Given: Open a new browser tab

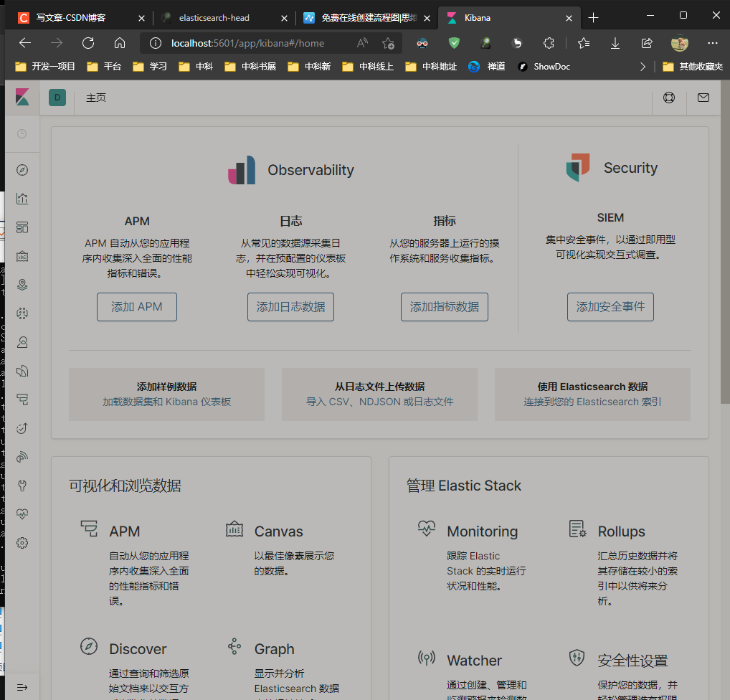Looking at the screenshot, I should click(x=593, y=18).
